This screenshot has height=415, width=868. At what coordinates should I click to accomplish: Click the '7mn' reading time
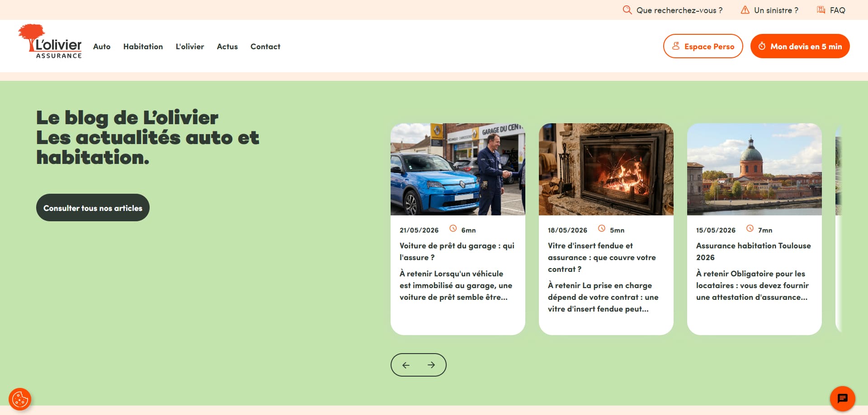click(765, 230)
